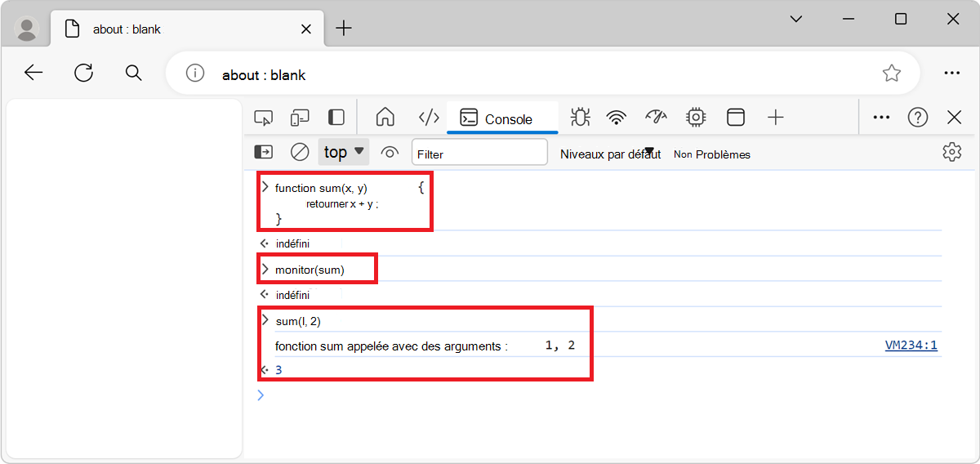Open DevTools help

pyautogui.click(x=918, y=118)
